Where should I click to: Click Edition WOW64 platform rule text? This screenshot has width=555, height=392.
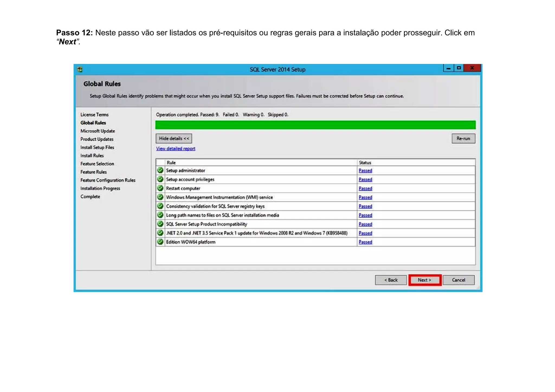(x=191, y=242)
